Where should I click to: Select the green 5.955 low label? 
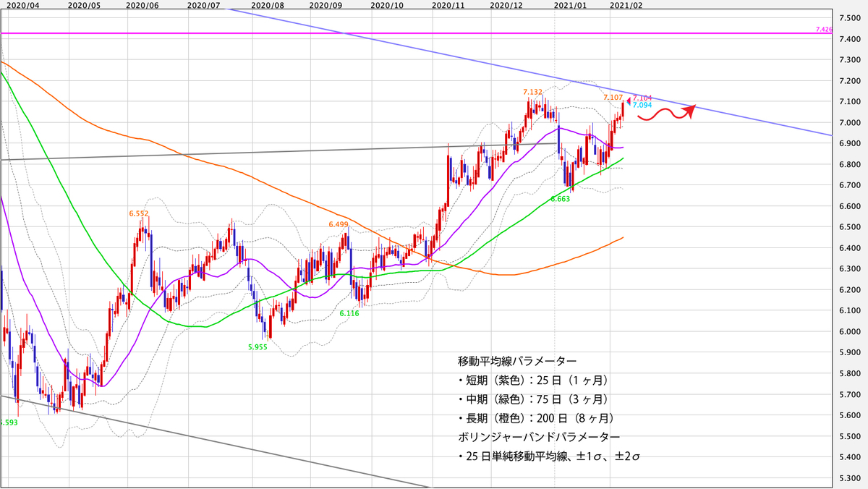(258, 346)
